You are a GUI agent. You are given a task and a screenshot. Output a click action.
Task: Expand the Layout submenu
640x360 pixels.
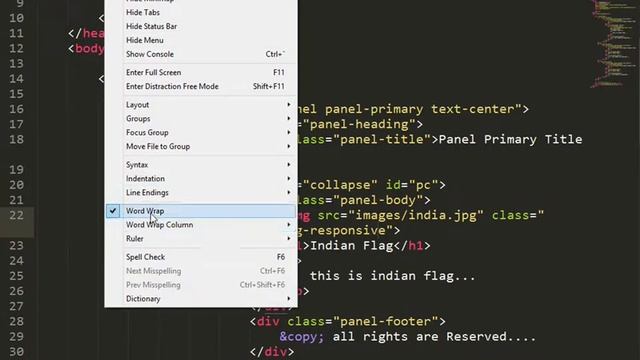coord(200,105)
